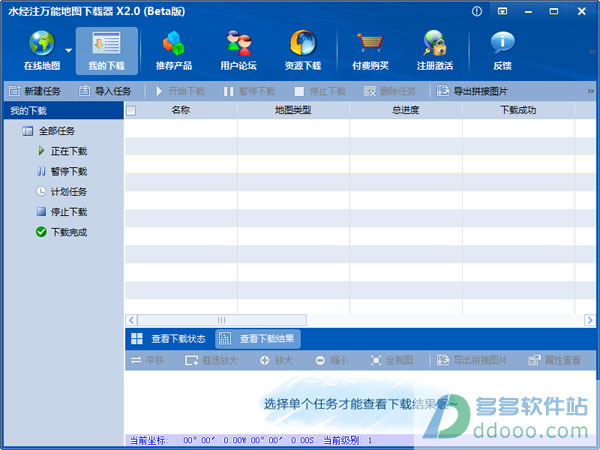Sort by 总进度 column header
Image resolution: width=600 pixels, height=450 pixels.
(x=406, y=110)
